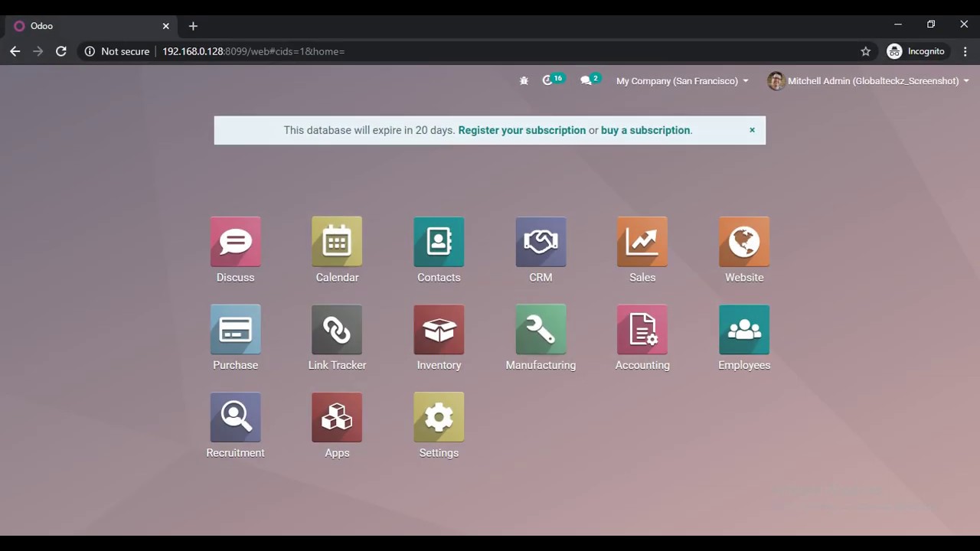This screenshot has height=551, width=980.
Task: Click the Incognito profile indicator
Action: 916,51
